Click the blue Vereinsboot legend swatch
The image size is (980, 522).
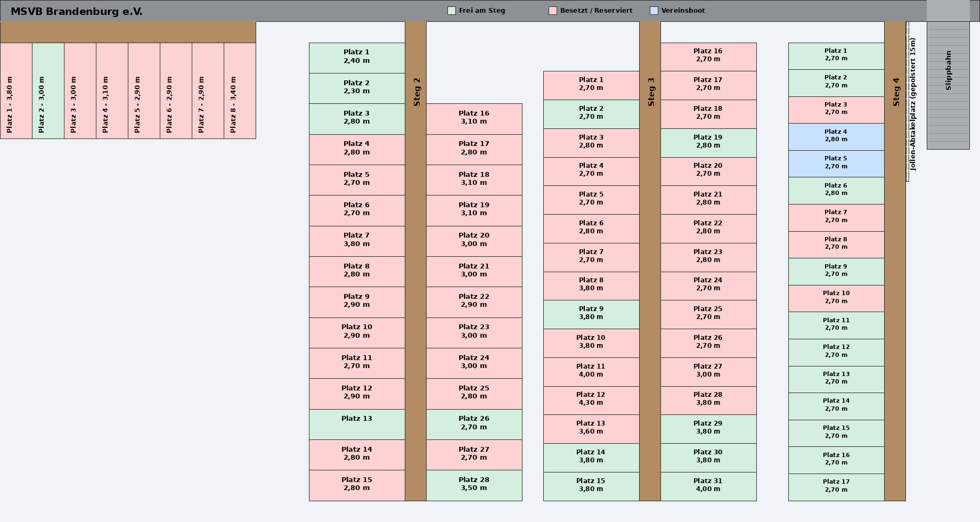pos(654,11)
